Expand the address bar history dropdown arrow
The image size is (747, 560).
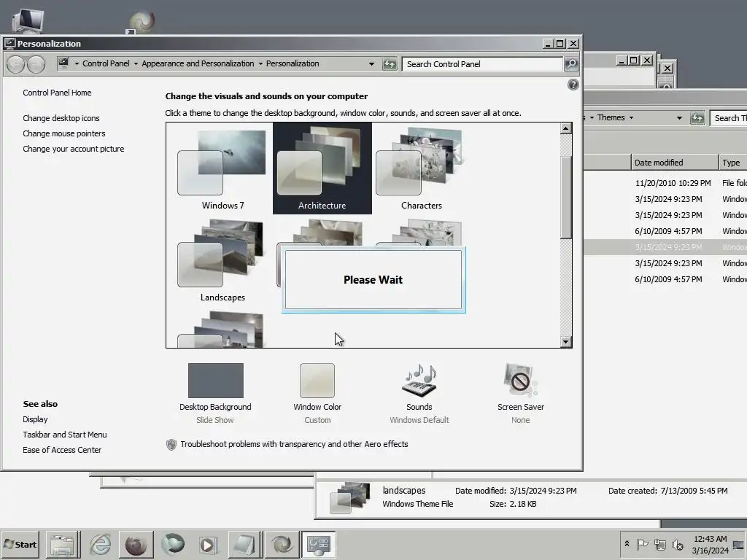click(x=371, y=64)
